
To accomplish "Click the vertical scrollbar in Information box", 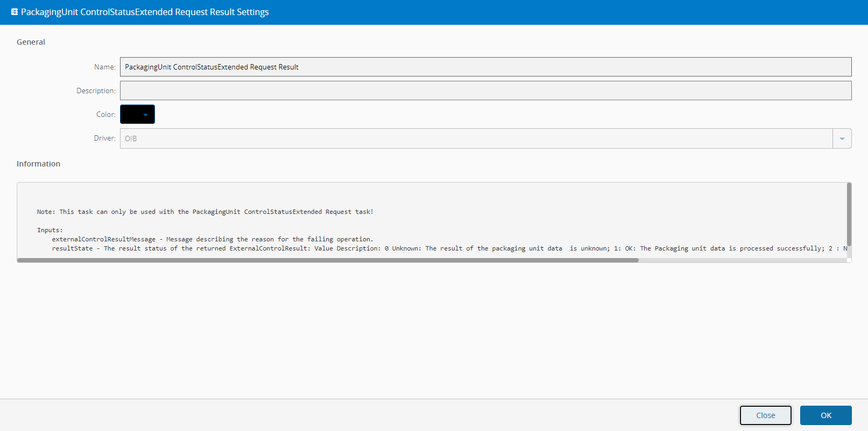I will point(849,214).
